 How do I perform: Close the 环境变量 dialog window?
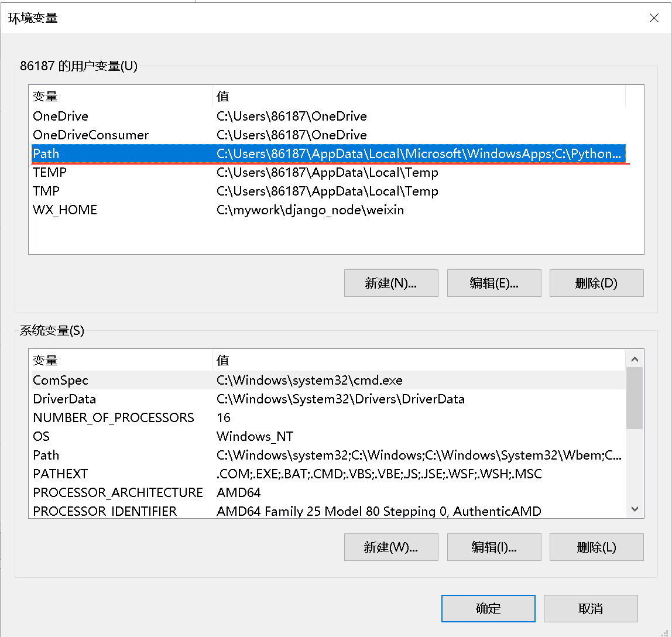click(654, 18)
